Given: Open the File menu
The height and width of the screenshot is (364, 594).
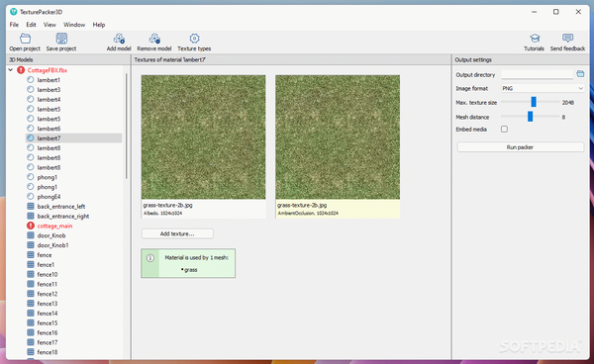Looking at the screenshot, I should pyautogui.click(x=14, y=25).
